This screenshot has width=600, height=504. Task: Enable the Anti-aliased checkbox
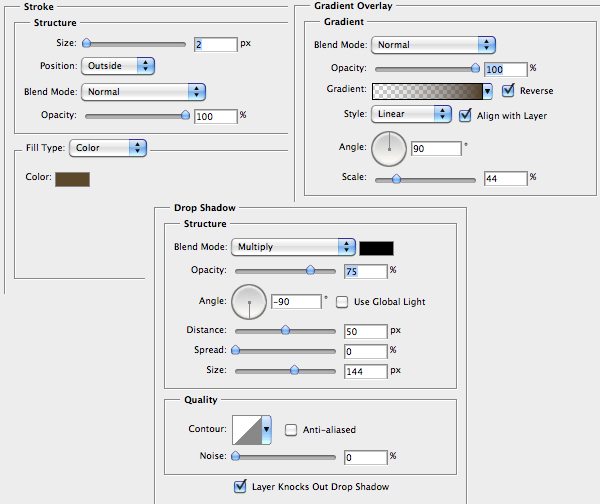click(x=291, y=430)
